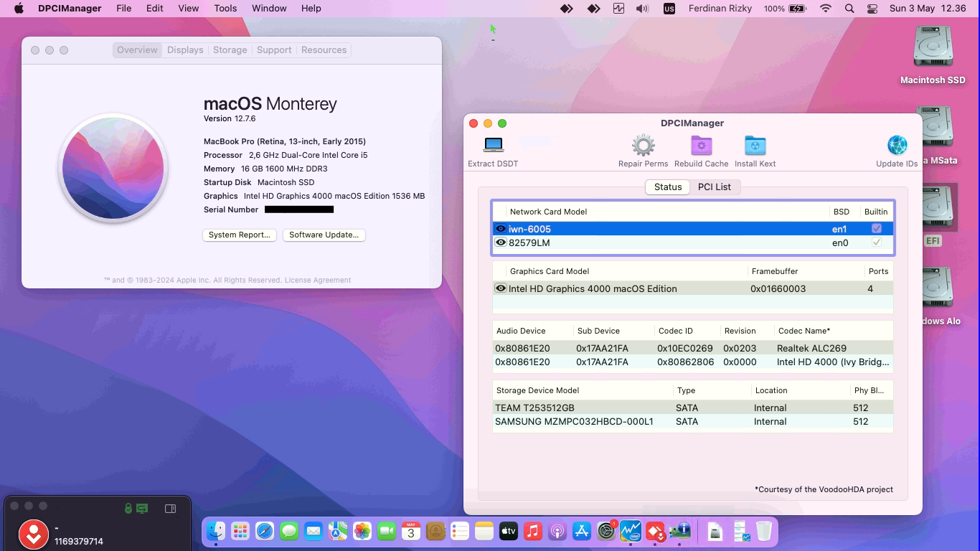Open Apple TV from the Dock
Screen dimensions: 980x551
[509, 531]
